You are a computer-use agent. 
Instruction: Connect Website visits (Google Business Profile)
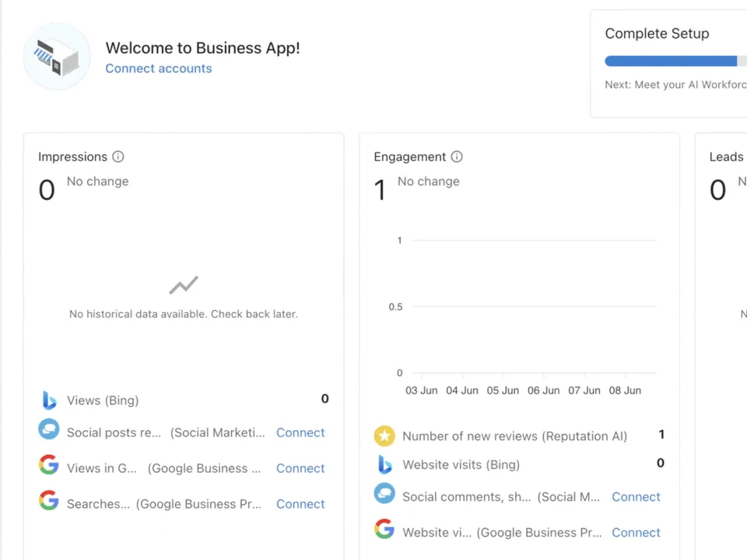(636, 532)
